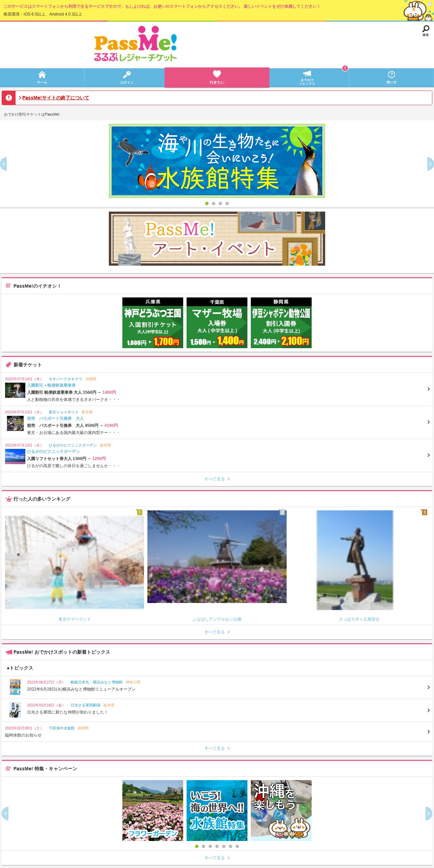Expand 臨時休館のお知らせ topic chevron
The width and height of the screenshot is (434, 868).
428,732
